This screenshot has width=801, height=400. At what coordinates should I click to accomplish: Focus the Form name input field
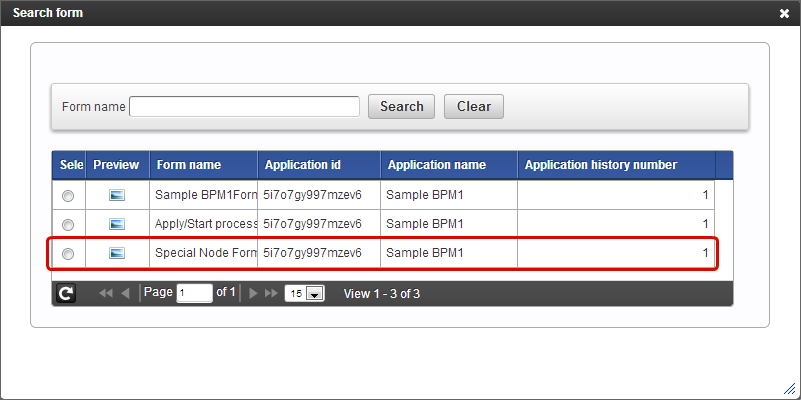244,106
